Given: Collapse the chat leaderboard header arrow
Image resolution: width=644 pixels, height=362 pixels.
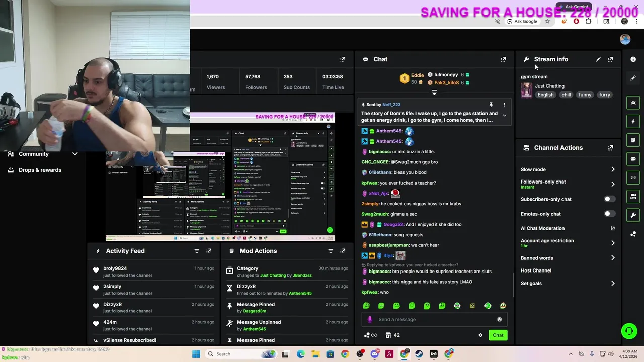Looking at the screenshot, I should pos(434,93).
